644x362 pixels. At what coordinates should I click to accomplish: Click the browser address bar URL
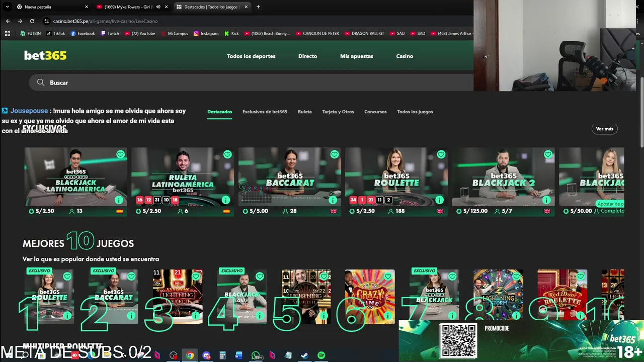click(105, 21)
